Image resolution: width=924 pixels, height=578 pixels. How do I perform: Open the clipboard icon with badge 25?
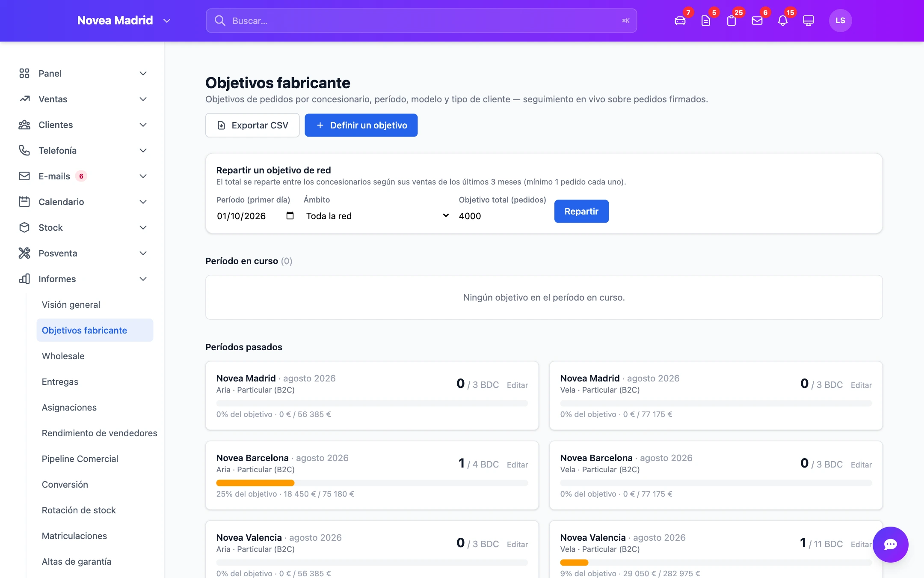731,21
